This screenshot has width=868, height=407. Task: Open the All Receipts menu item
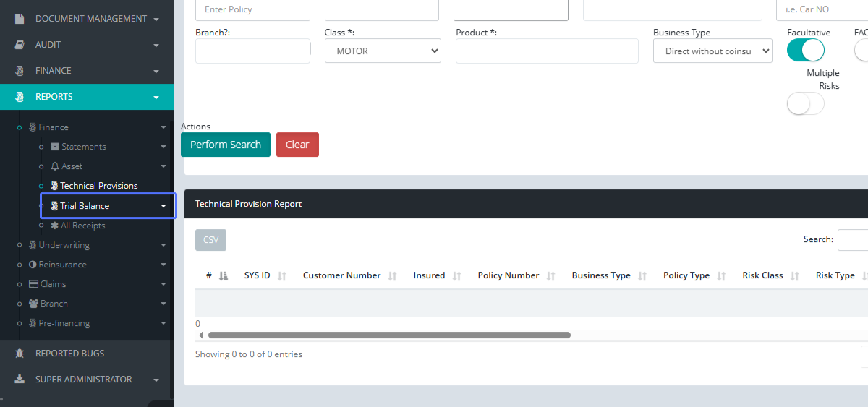tap(82, 226)
